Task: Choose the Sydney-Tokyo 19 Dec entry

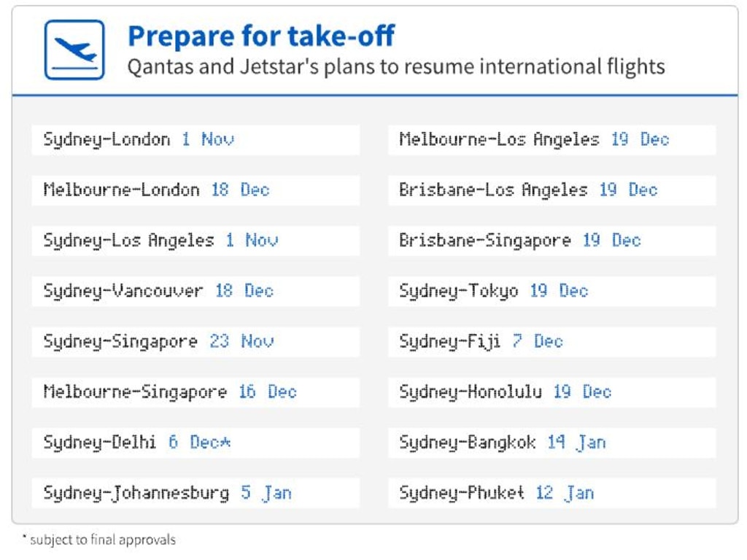Action: 551,292
